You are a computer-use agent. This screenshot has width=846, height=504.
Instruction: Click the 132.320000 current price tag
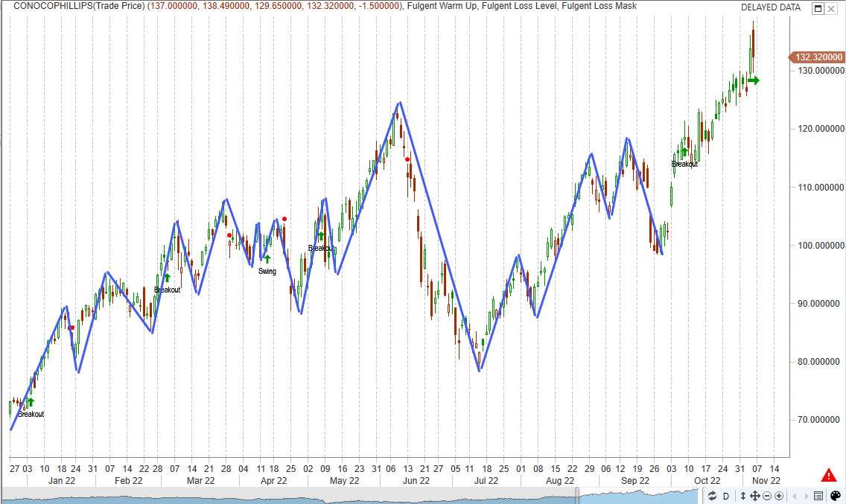click(x=818, y=57)
